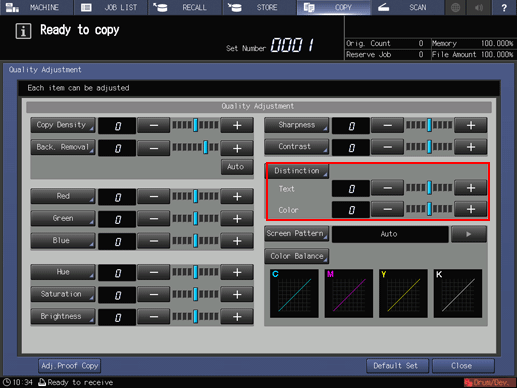Select the Yellow tone curve
This screenshot has height=388, width=517.
coord(403,293)
